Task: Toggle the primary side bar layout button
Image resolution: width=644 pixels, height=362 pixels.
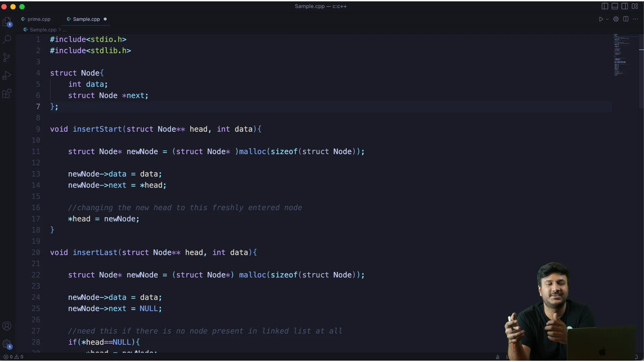Action: (605, 6)
